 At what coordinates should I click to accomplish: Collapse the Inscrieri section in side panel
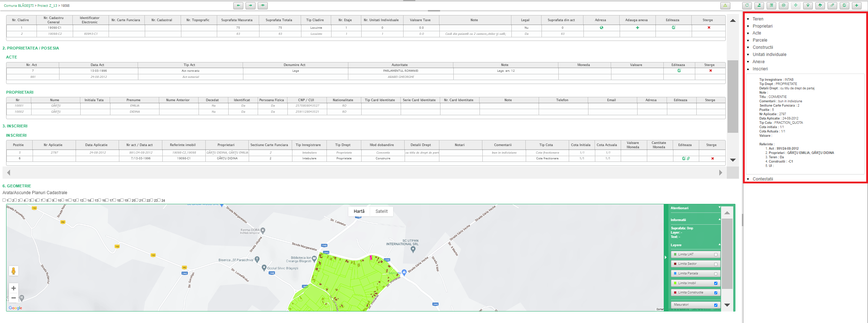[x=760, y=69]
